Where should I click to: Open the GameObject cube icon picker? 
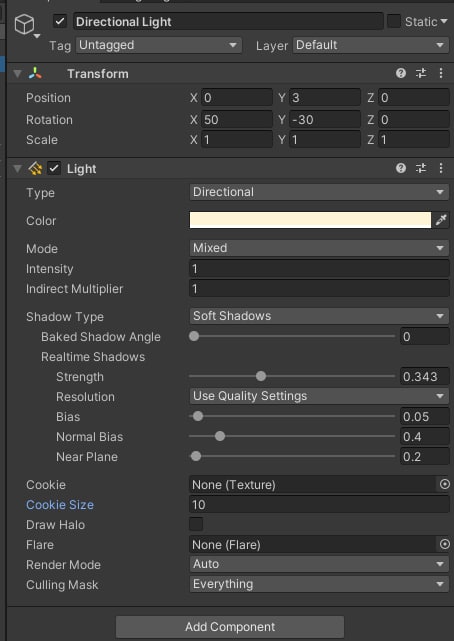tap(25, 25)
